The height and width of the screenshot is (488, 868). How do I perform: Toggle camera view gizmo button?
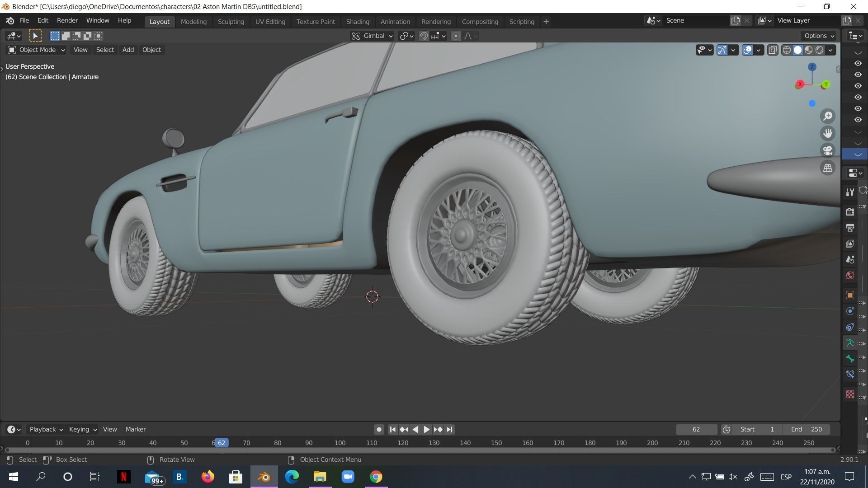click(x=828, y=150)
